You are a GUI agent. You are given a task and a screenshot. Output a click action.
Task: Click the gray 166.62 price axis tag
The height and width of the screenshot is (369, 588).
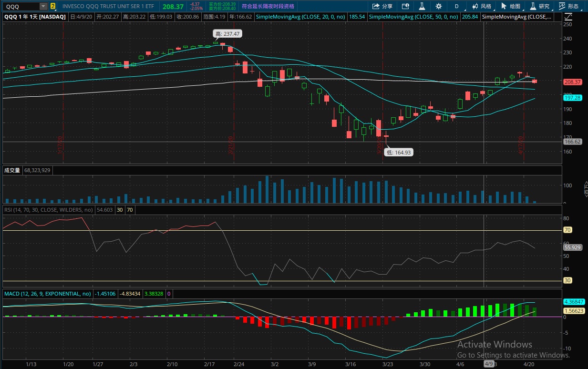click(572, 142)
